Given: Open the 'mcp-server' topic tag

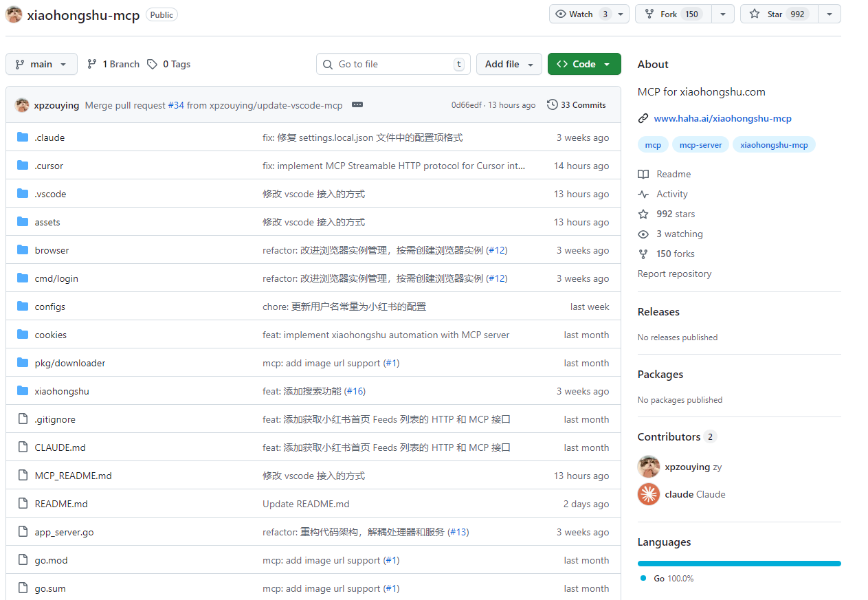Looking at the screenshot, I should click(700, 144).
